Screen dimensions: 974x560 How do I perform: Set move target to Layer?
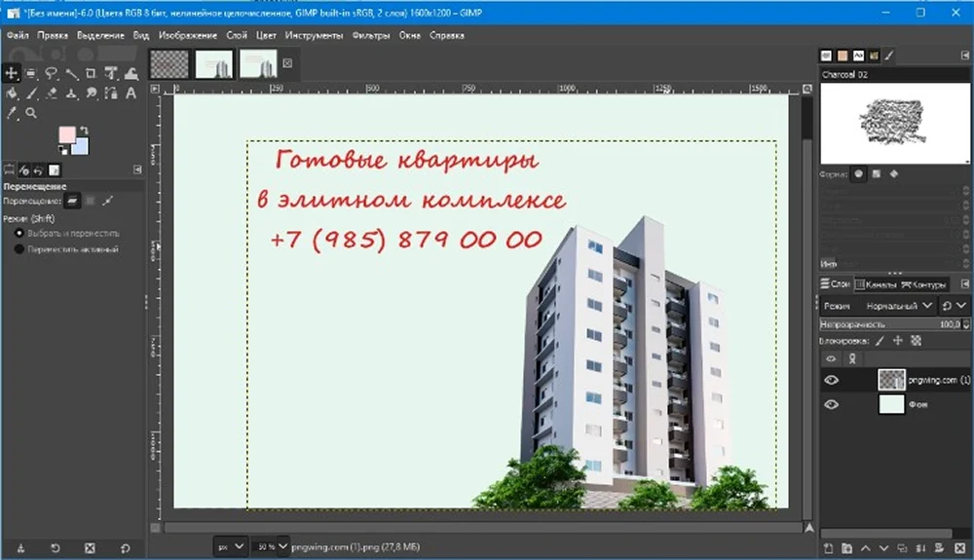coord(73,201)
